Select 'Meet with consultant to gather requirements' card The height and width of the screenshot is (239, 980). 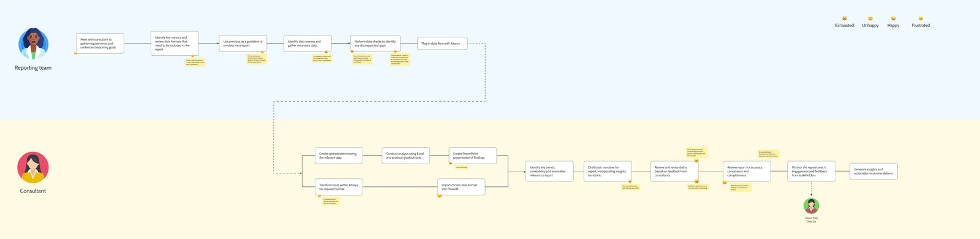click(x=100, y=44)
